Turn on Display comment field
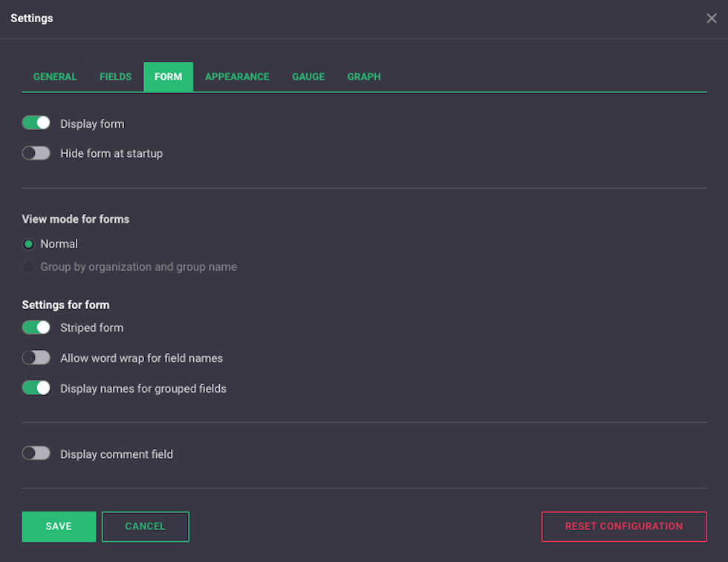This screenshot has width=728, height=562. click(x=36, y=453)
